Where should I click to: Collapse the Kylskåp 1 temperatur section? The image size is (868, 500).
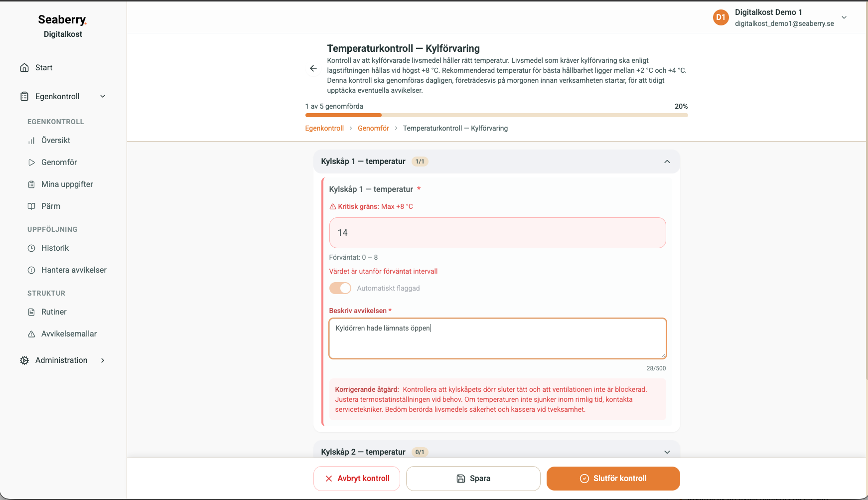pyautogui.click(x=667, y=162)
